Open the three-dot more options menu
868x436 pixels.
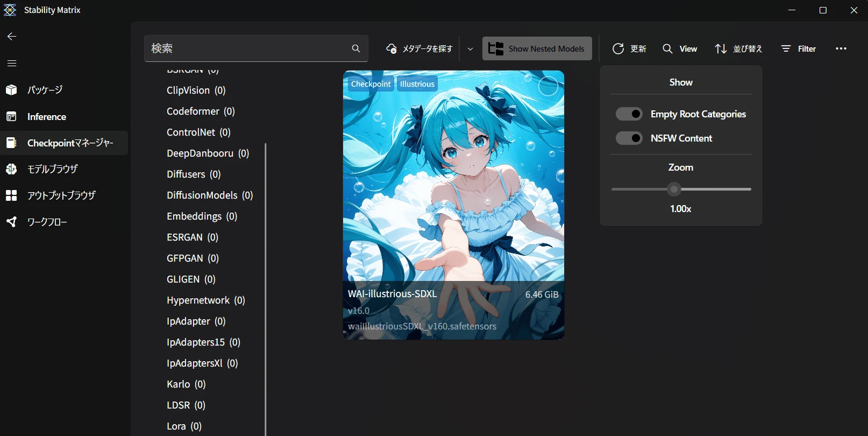pos(841,48)
